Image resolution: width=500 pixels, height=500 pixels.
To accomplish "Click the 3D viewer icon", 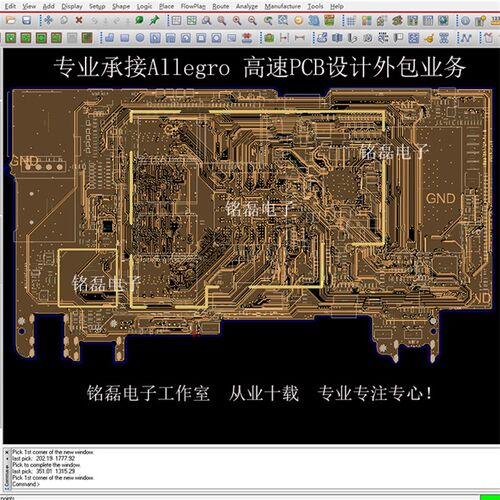I will click(314, 21).
